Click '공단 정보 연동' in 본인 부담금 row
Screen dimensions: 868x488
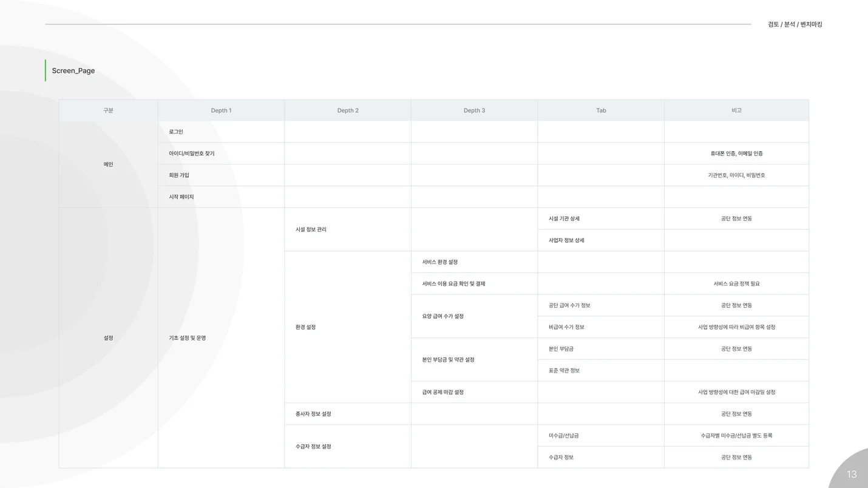coord(736,349)
